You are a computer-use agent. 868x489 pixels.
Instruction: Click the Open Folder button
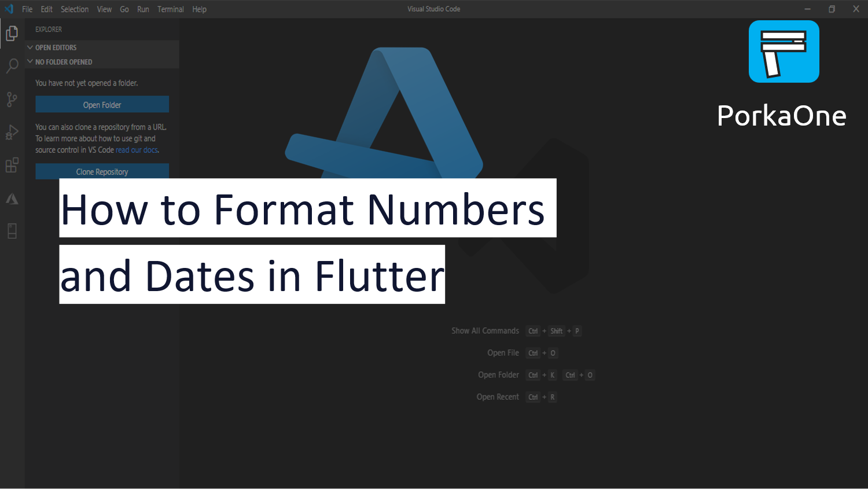(102, 105)
